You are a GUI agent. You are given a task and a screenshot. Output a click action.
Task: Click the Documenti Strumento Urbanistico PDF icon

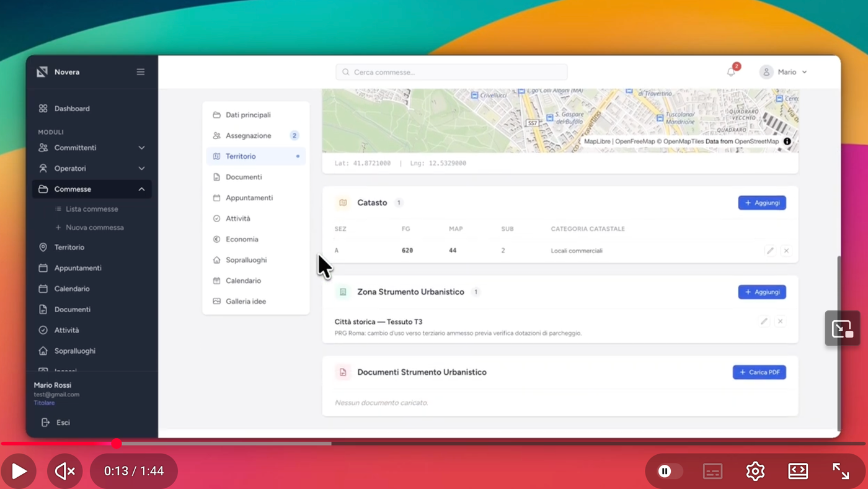(343, 372)
